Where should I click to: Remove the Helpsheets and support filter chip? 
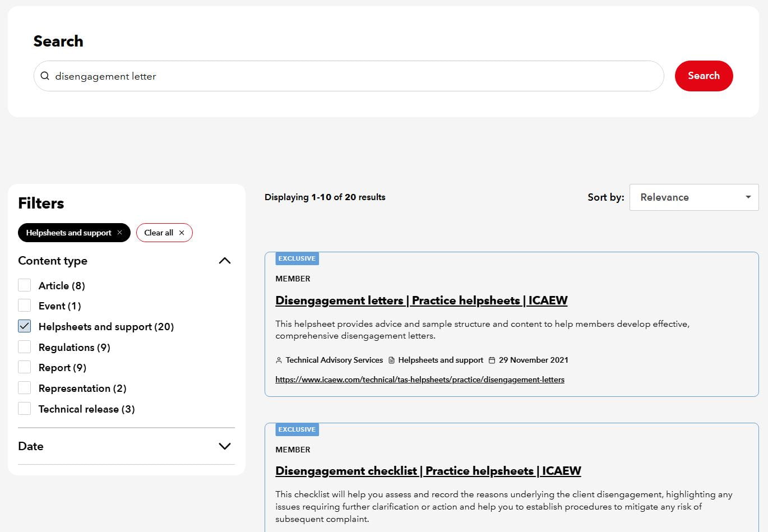pos(119,232)
